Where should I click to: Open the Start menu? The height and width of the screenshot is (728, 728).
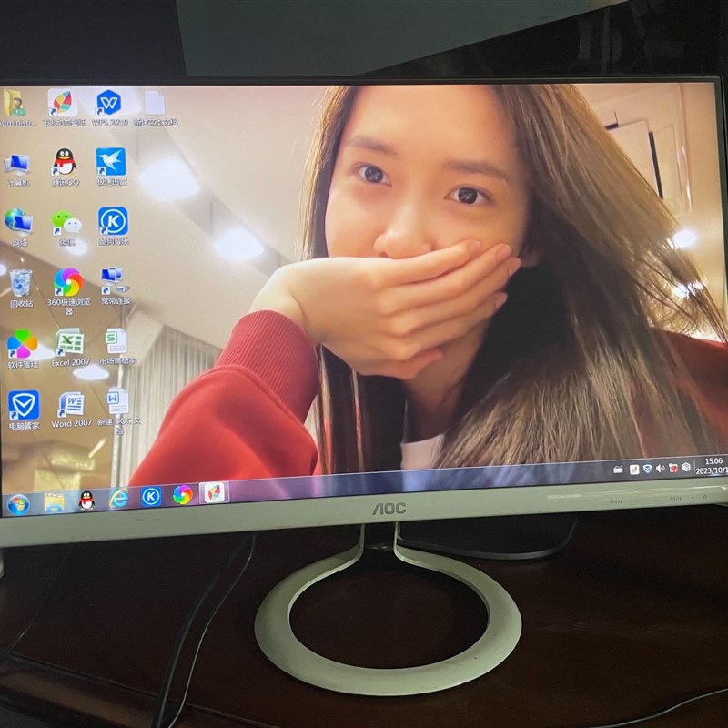pos(19,501)
